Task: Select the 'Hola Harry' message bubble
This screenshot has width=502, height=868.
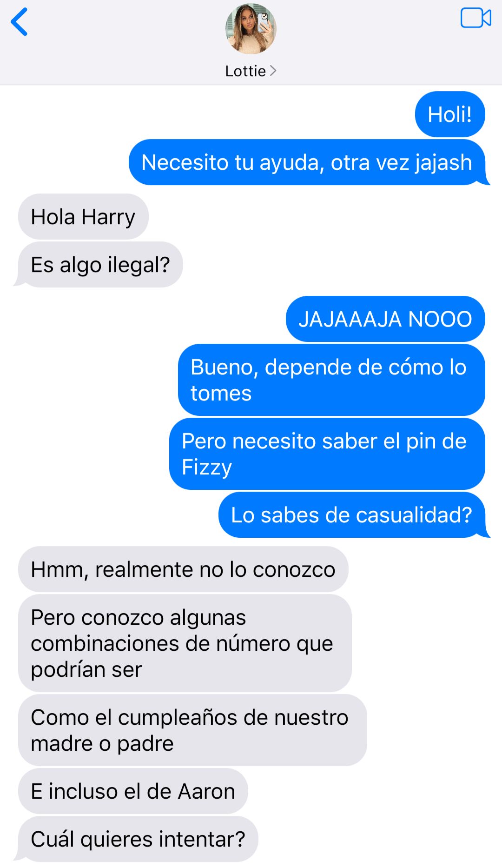Action: click(83, 217)
